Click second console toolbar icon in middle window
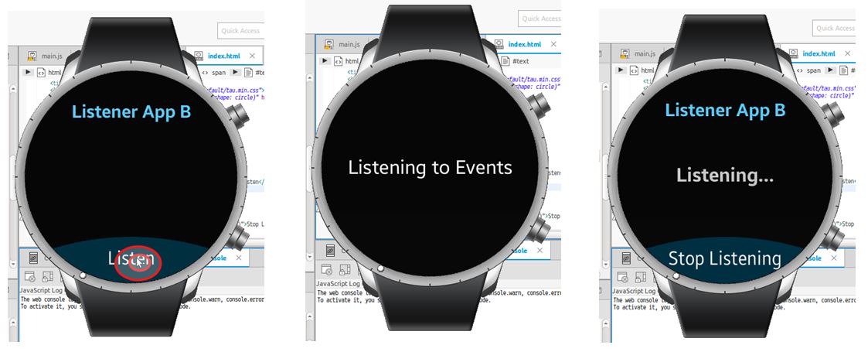Viewport: 868px width, 352px height. tap(344, 270)
